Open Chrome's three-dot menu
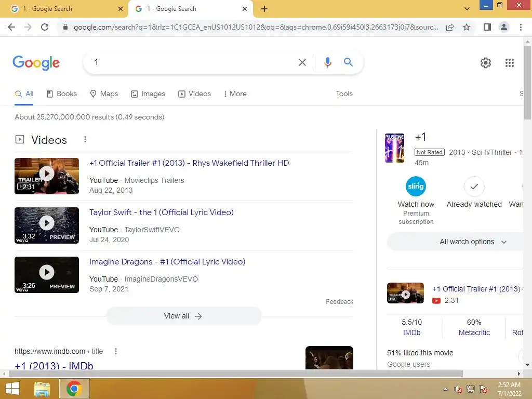The image size is (532, 399). coord(521,27)
